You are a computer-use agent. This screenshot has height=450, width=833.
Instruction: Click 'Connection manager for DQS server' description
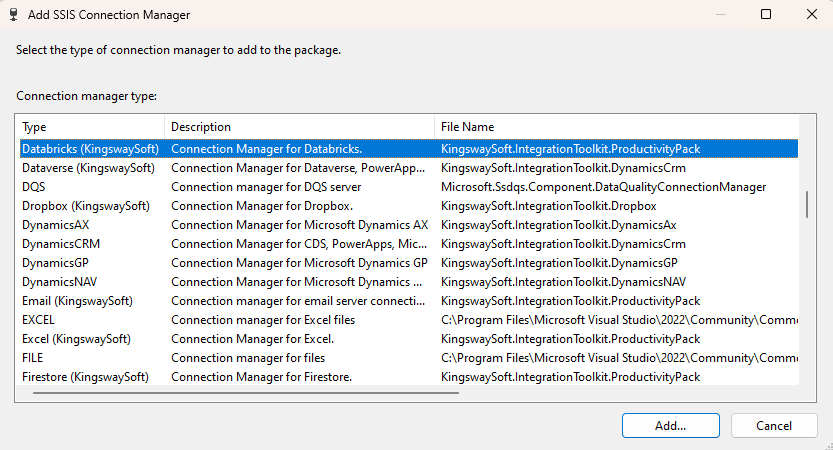(266, 187)
